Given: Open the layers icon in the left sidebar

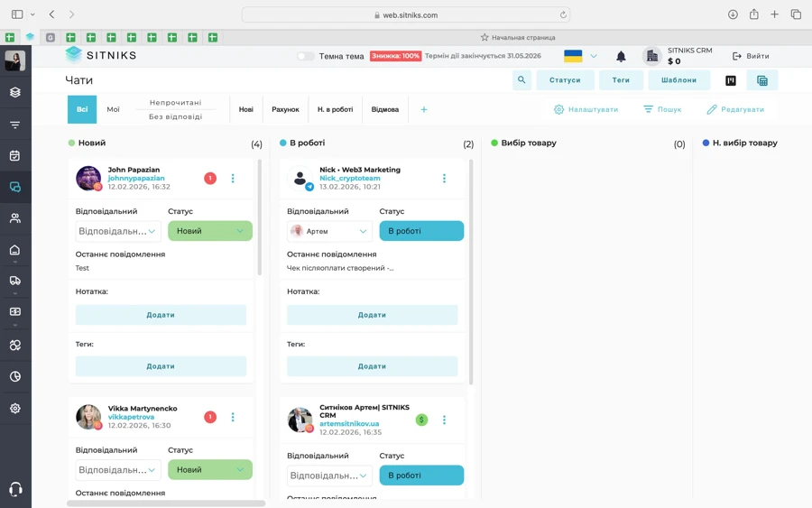Looking at the screenshot, I should 15,92.
